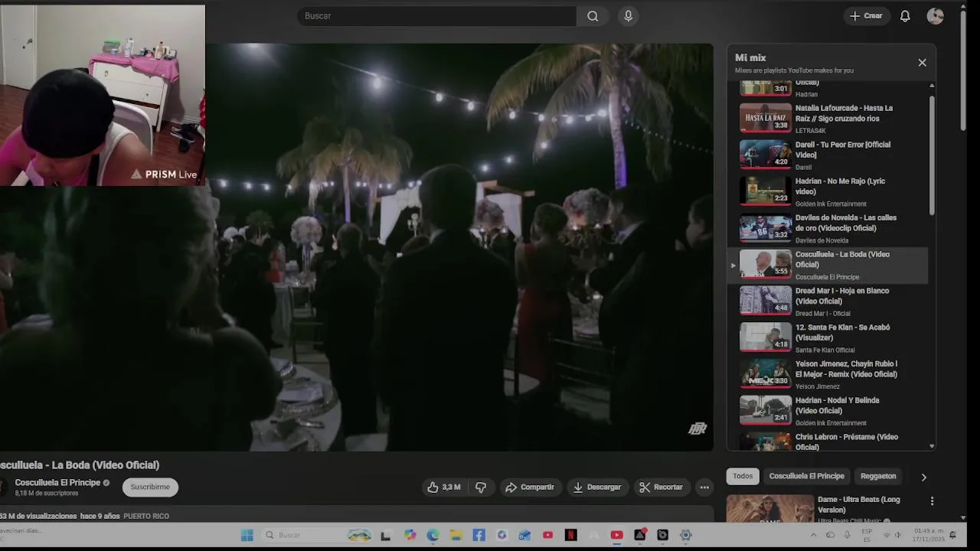980x551 pixels.
Task: Open Dame - Ultra Beats thumbnail
Action: 770,509
